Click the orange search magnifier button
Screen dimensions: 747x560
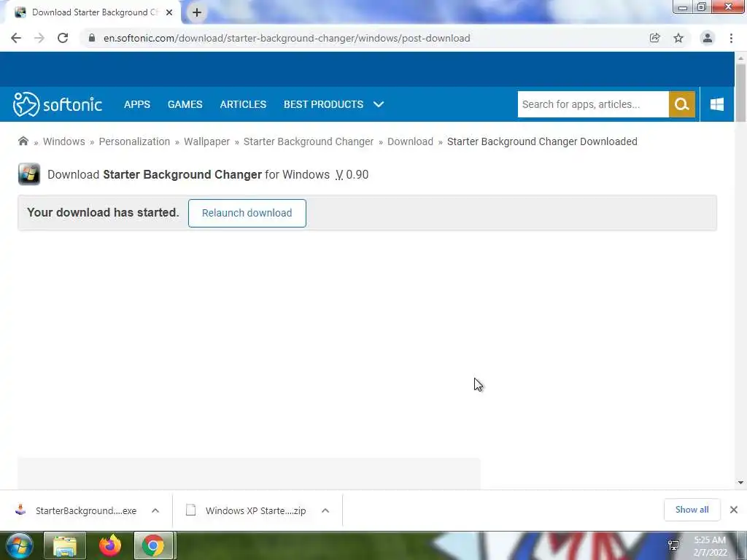[682, 104]
